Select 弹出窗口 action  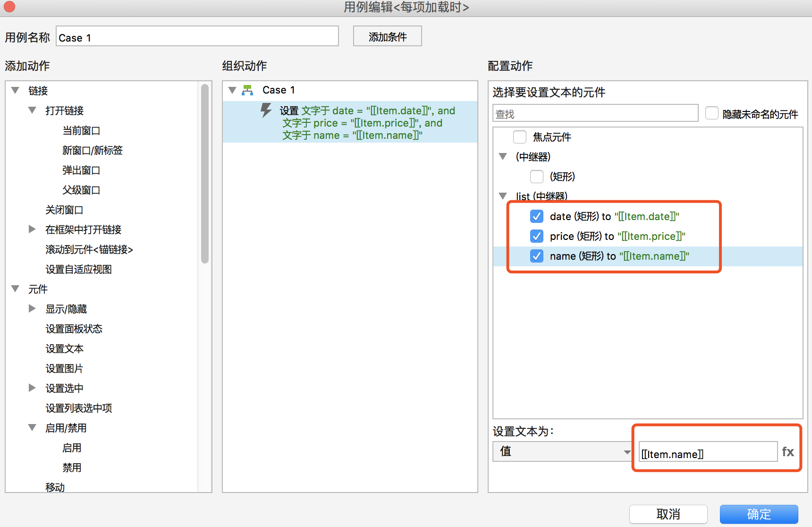tap(81, 170)
